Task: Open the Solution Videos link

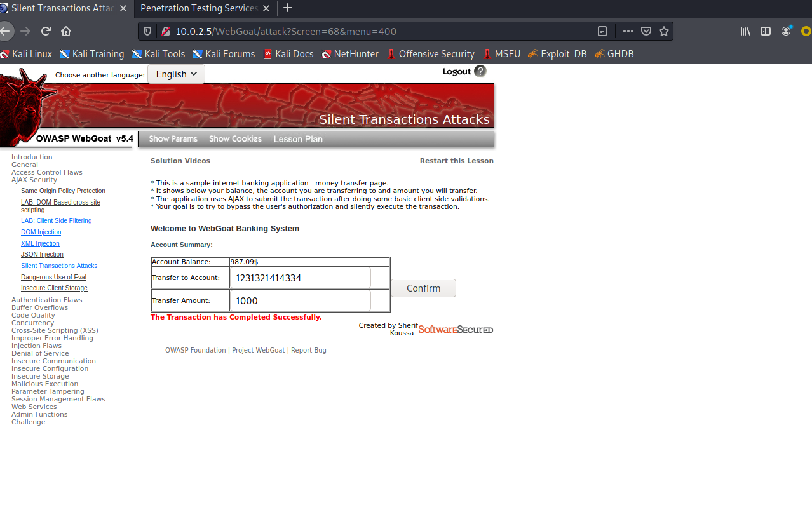Action: [x=180, y=161]
